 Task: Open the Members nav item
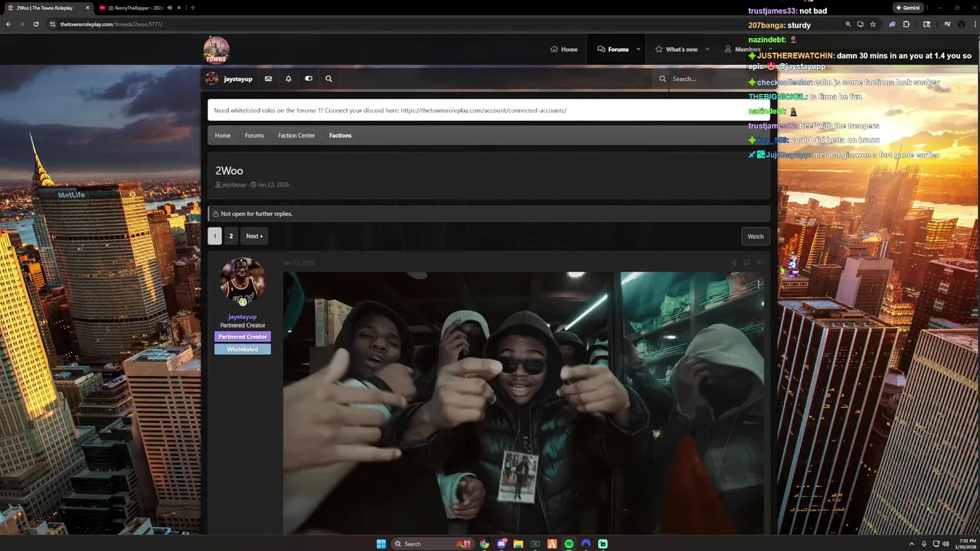[743, 49]
